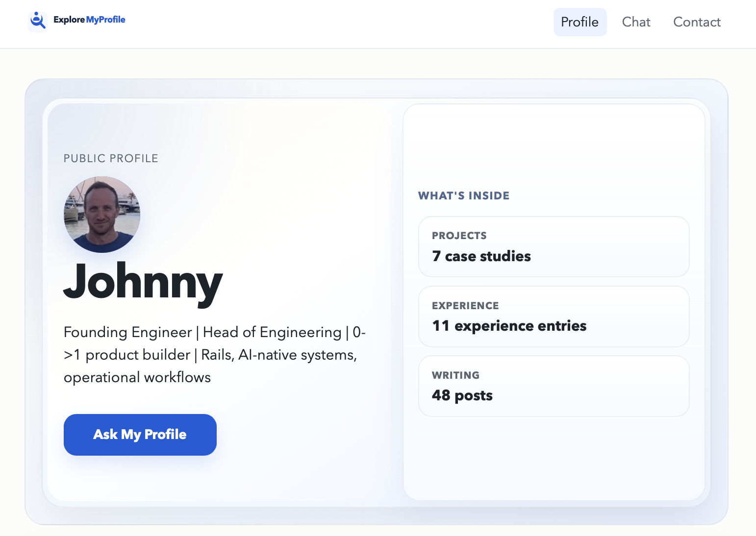The width and height of the screenshot is (756, 536).
Task: Click Johnny's circular profile photo
Action: [x=101, y=215]
